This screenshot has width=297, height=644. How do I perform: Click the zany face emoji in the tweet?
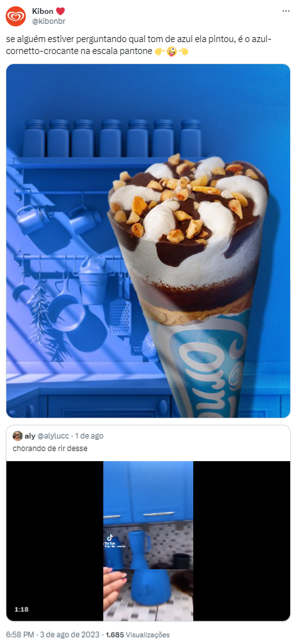point(172,51)
